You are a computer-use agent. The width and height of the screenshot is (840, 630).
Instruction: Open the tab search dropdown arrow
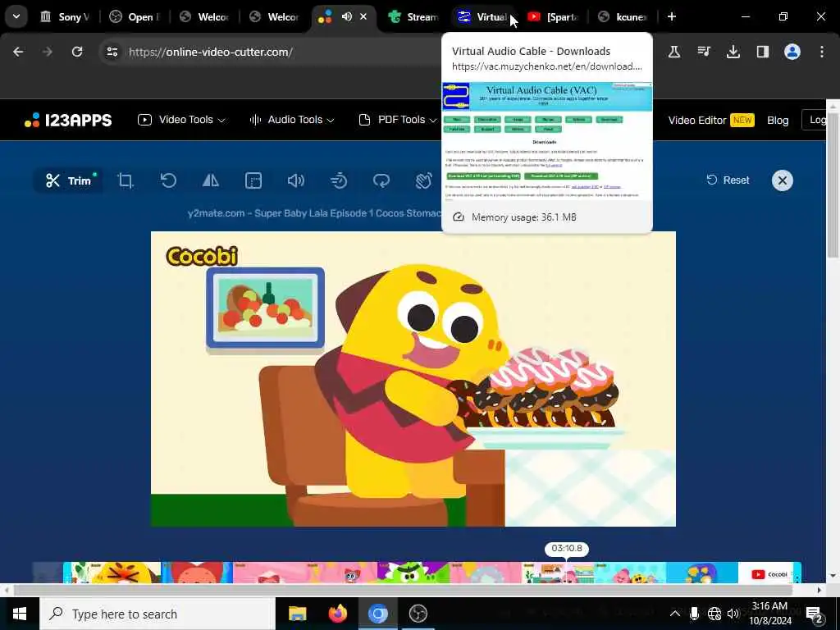point(16,16)
